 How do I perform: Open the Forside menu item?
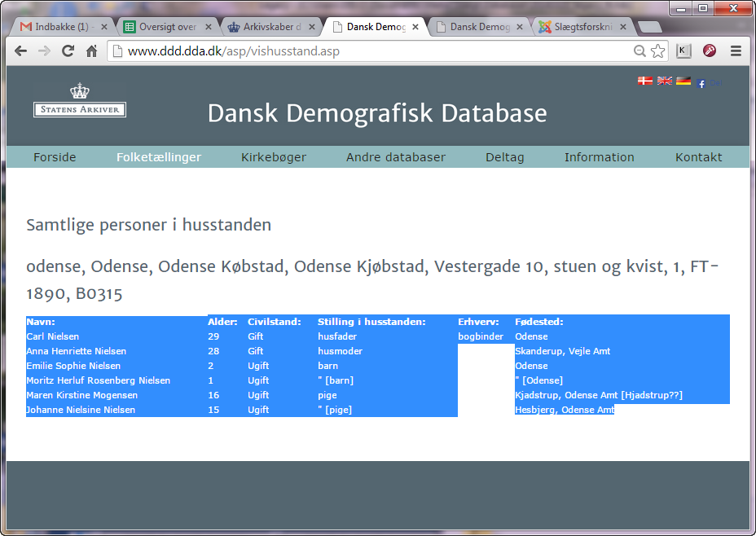point(55,157)
